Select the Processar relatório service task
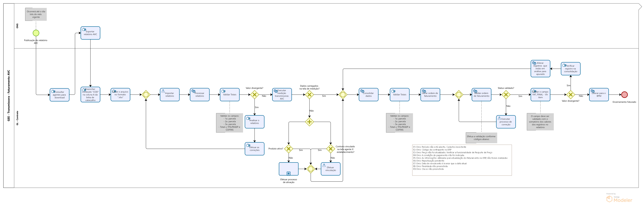 [x=200, y=95]
